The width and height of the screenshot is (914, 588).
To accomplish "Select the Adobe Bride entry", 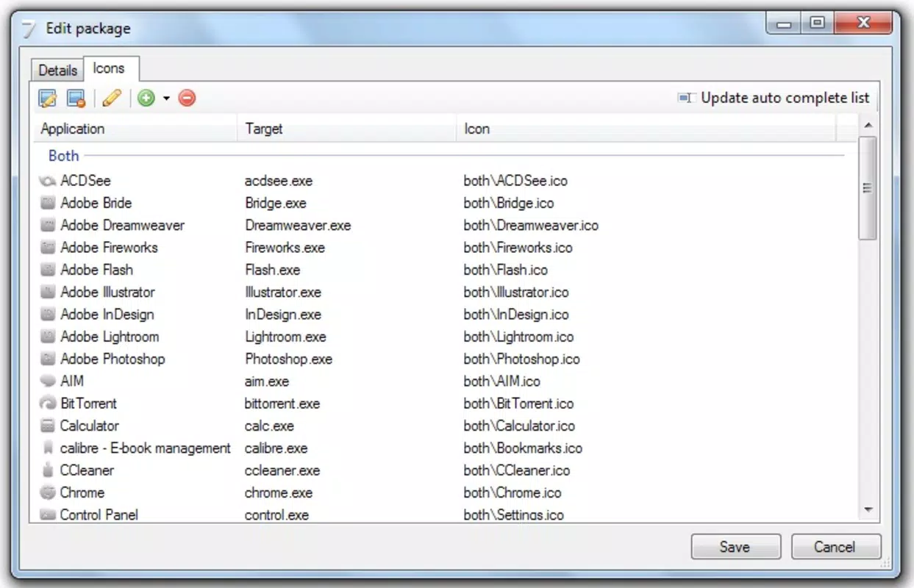I will (96, 203).
